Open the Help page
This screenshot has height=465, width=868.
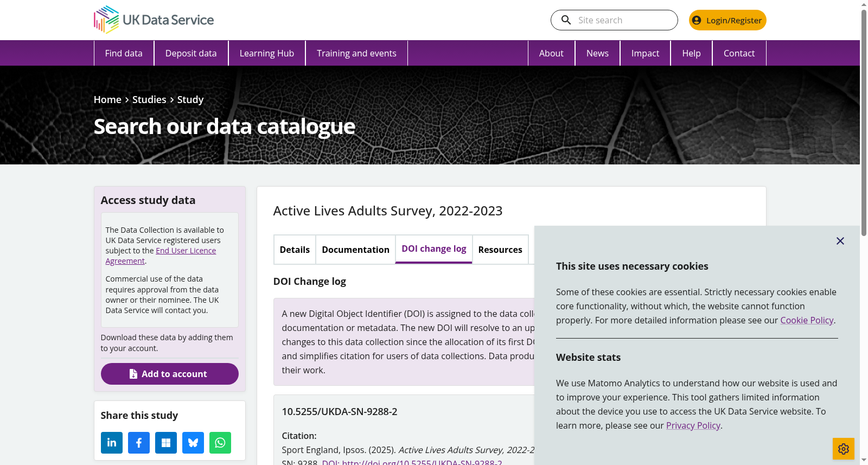point(691,53)
